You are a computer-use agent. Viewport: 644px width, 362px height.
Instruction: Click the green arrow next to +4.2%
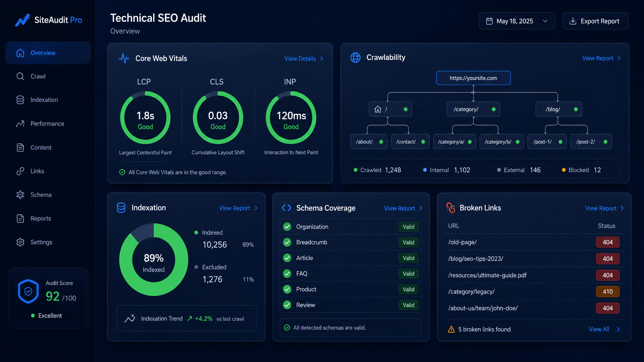(190, 319)
